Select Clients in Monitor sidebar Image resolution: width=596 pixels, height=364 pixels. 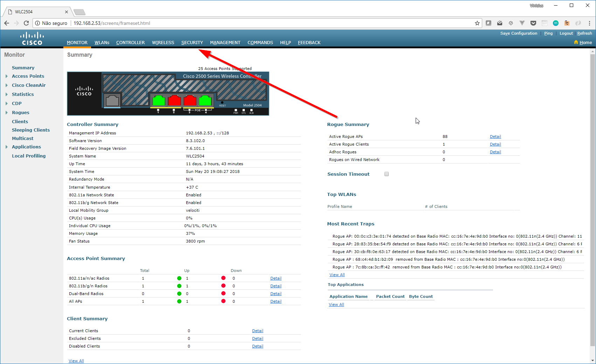pos(20,121)
